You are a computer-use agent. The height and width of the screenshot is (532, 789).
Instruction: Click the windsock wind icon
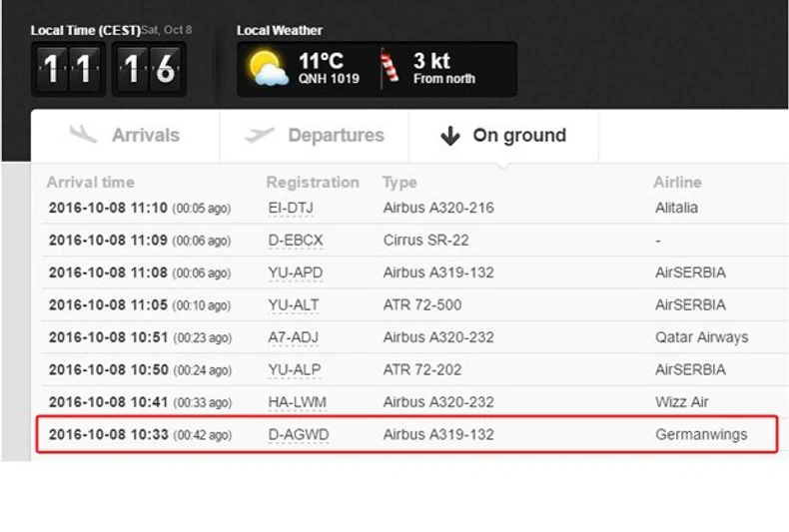[x=389, y=68]
